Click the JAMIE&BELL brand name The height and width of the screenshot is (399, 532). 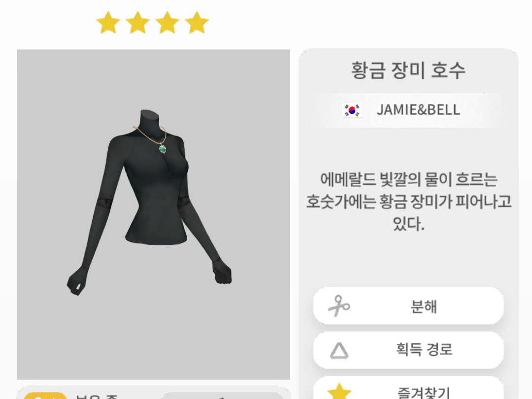(418, 110)
